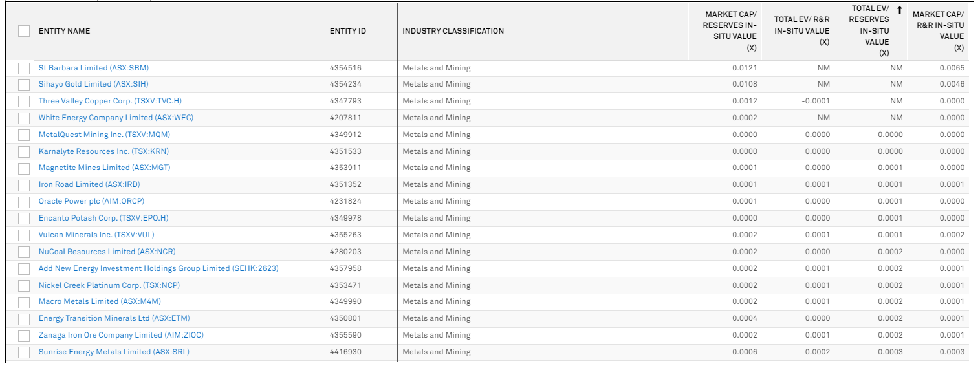Select the Oracle Power plc row checkbox
This screenshot has width=980, height=368.
pyautogui.click(x=24, y=202)
